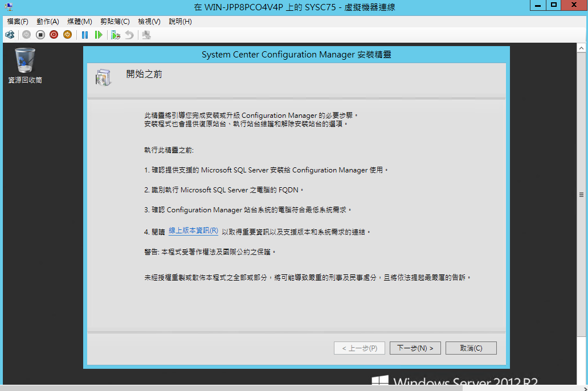This screenshot has height=391, width=588.
Task: Click the enhanced session icon in the toolbar
Action: tap(146, 35)
